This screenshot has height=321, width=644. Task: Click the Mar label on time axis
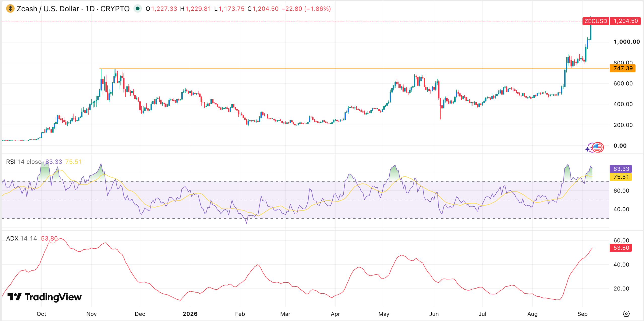[285, 314]
